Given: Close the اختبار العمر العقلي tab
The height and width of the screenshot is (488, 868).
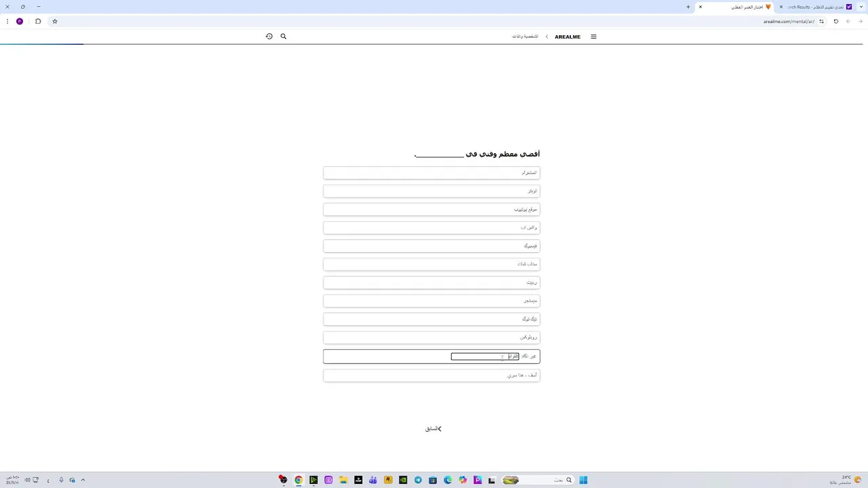Looking at the screenshot, I should coord(701,7).
